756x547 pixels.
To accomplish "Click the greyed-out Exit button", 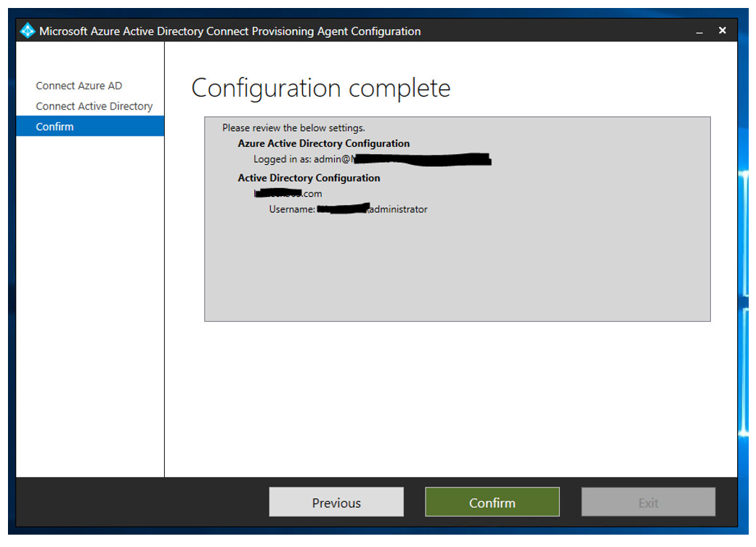I will (648, 503).
